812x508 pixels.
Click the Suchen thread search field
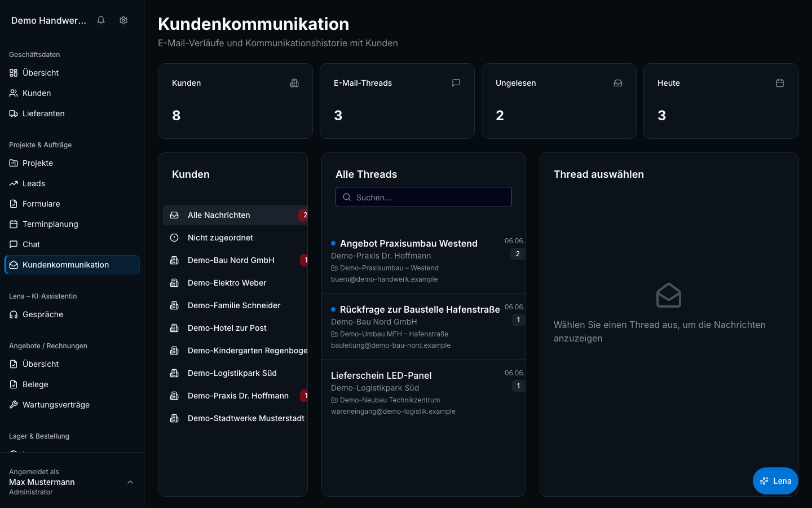pyautogui.click(x=423, y=197)
